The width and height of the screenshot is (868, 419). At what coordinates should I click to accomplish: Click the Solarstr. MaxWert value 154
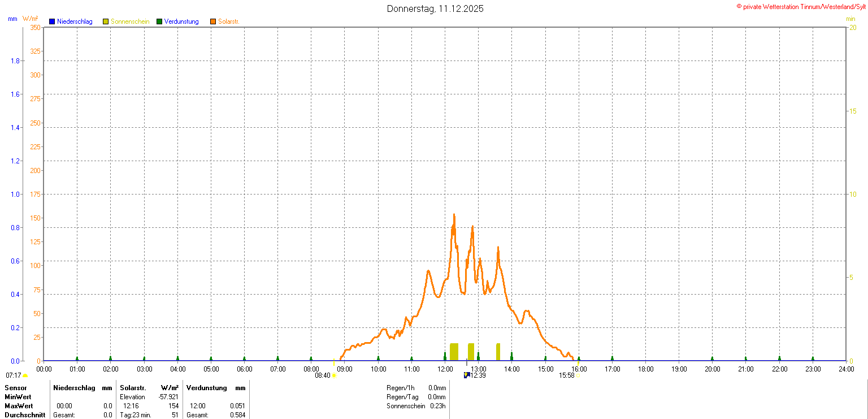click(173, 406)
